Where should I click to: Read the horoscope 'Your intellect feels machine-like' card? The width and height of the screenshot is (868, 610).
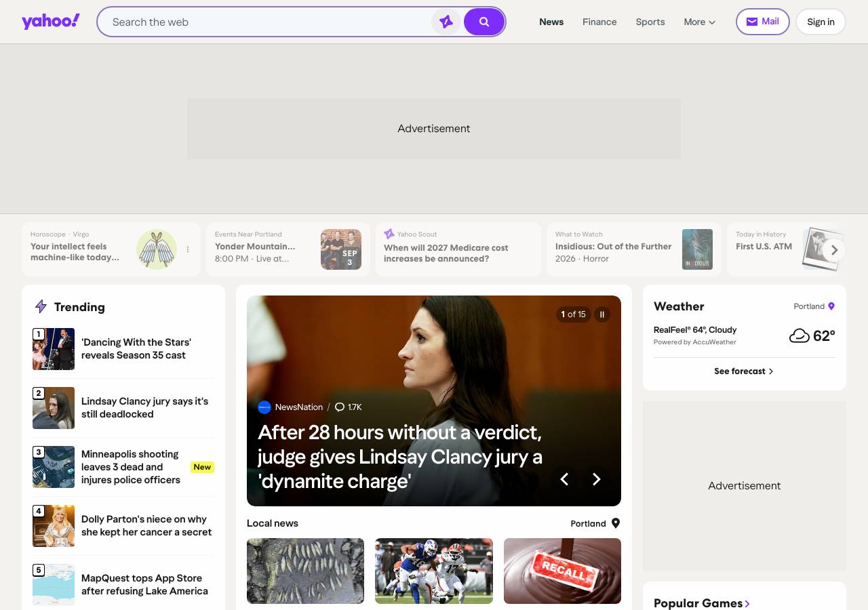tap(111, 249)
